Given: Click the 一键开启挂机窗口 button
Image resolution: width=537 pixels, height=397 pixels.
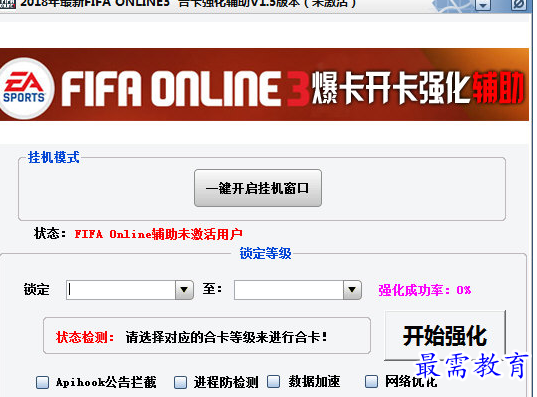Looking at the screenshot, I should coord(258,188).
